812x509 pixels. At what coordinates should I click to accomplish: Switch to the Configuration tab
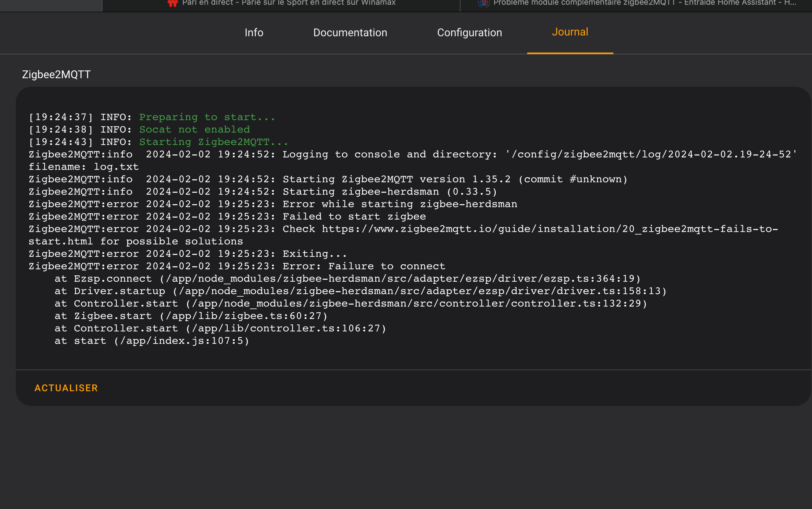coord(469,33)
